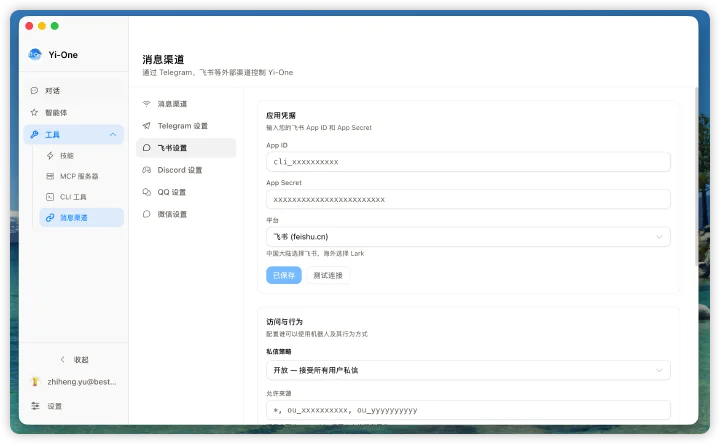Screen dimensions: 720x444
Task: Open the zhiheng.yu@best... account entry
Action: pos(73,382)
